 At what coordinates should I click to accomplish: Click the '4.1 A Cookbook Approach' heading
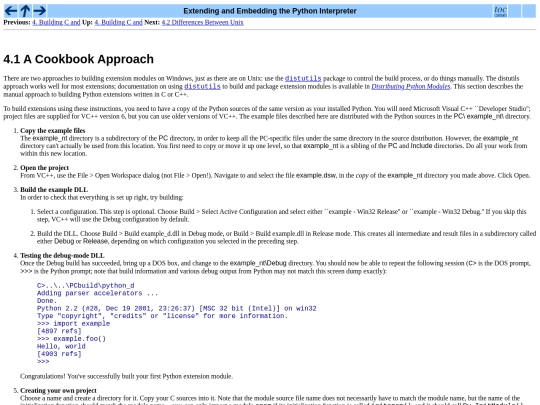(79, 59)
